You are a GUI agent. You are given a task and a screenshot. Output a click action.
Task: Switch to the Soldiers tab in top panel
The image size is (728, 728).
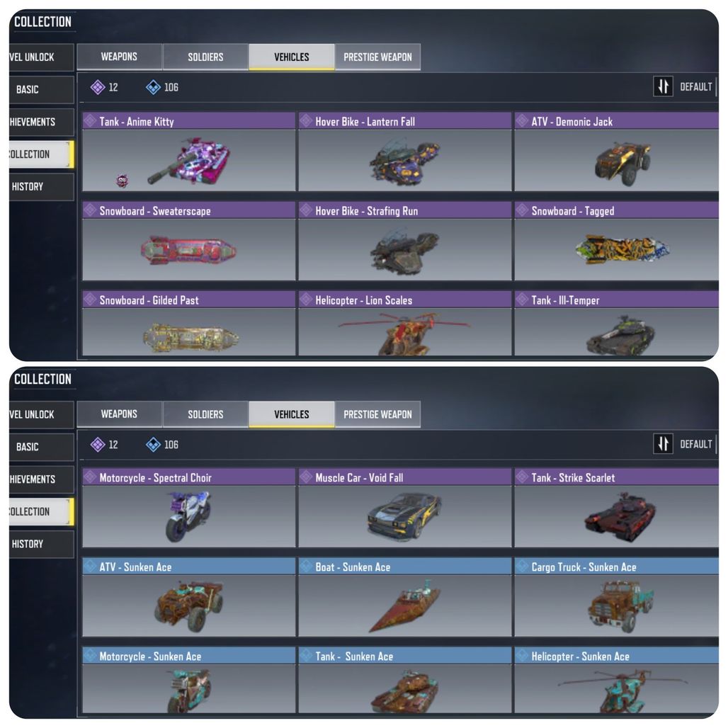[205, 57]
